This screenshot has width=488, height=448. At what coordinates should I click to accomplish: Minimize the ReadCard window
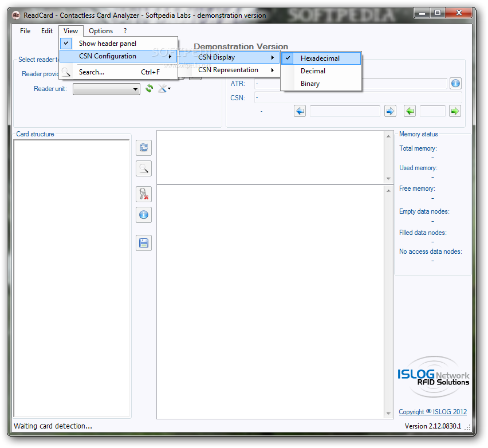pos(422,13)
